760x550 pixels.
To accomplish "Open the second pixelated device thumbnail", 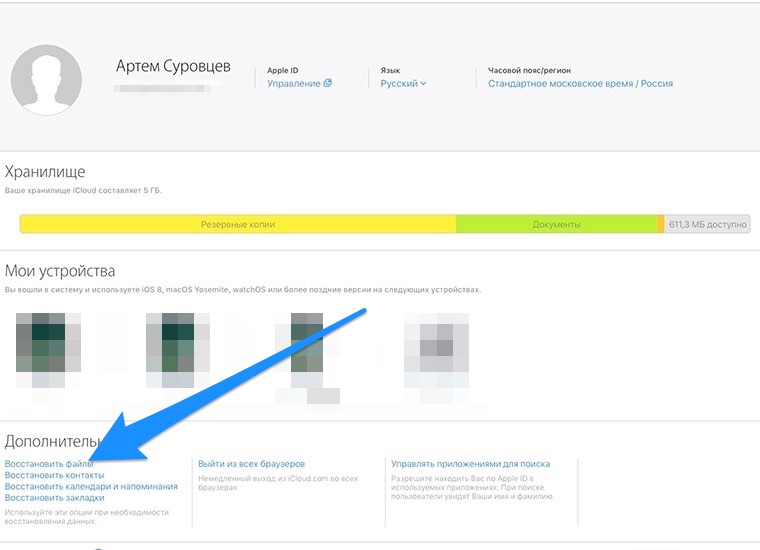I will [x=178, y=350].
